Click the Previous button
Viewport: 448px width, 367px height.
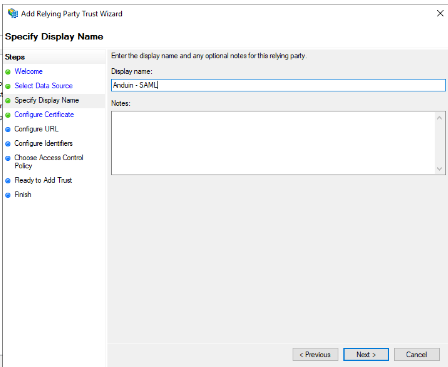coord(315,354)
